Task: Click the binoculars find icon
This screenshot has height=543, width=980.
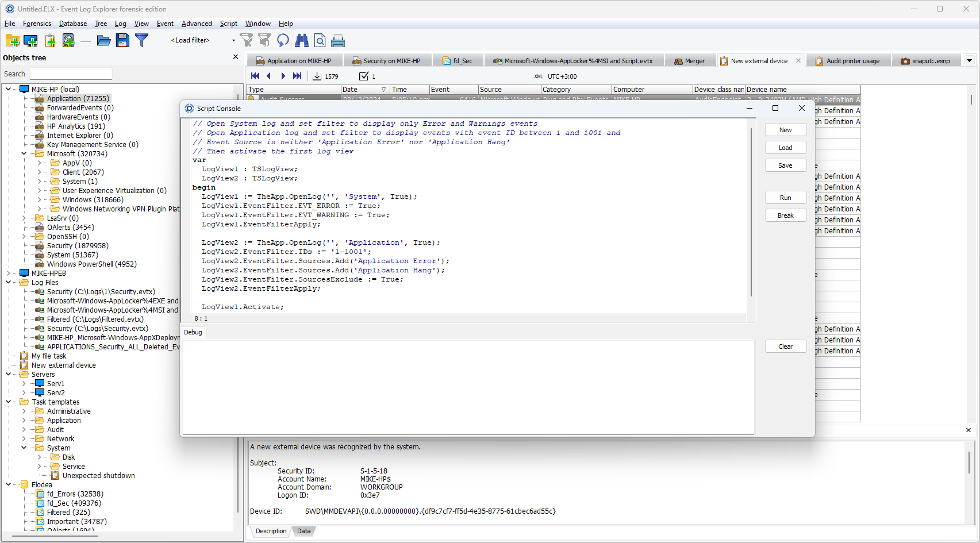Action: click(302, 40)
